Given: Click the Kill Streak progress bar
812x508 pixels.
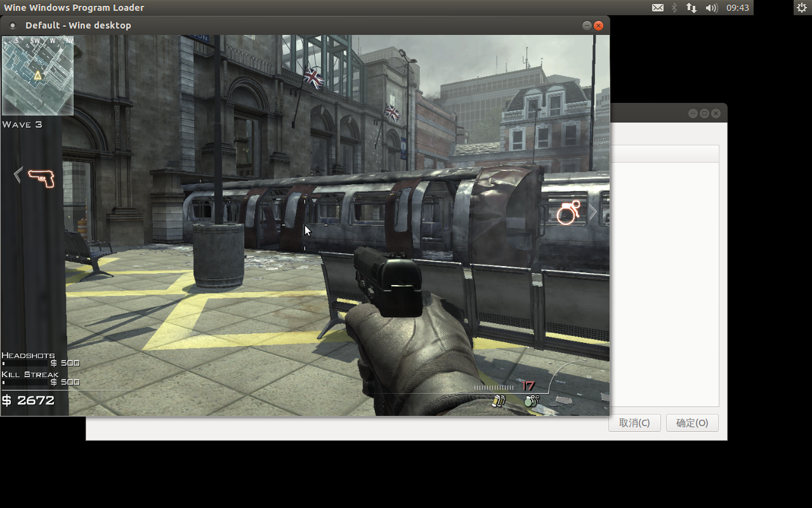Looking at the screenshot, I should pos(25,383).
